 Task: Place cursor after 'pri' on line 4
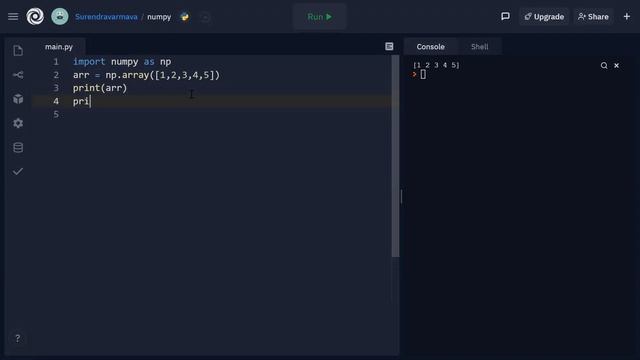(x=90, y=101)
